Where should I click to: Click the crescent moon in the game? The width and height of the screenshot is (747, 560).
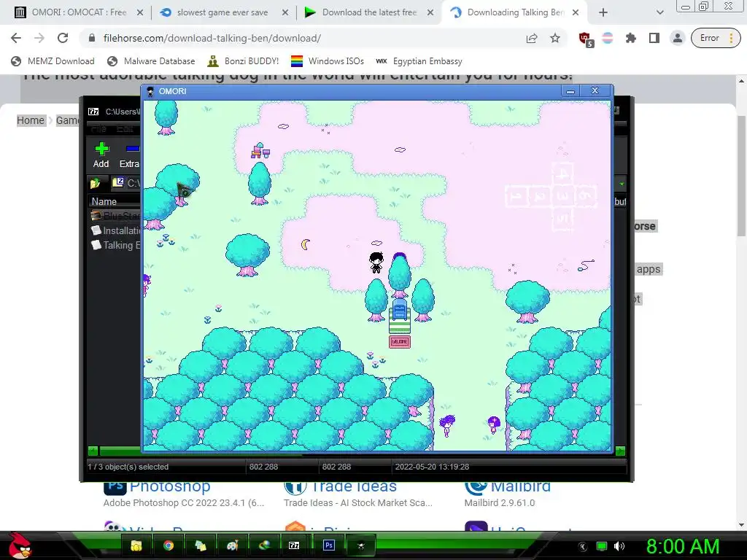[x=306, y=244]
